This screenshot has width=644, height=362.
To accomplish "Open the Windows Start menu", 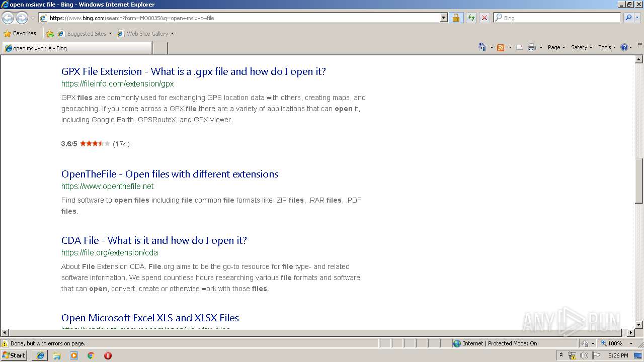I will (14, 355).
